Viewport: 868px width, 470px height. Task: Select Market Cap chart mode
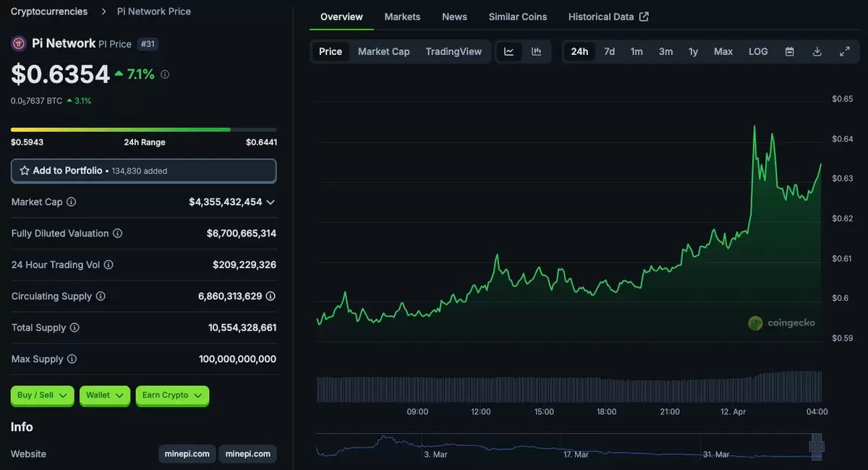click(384, 51)
